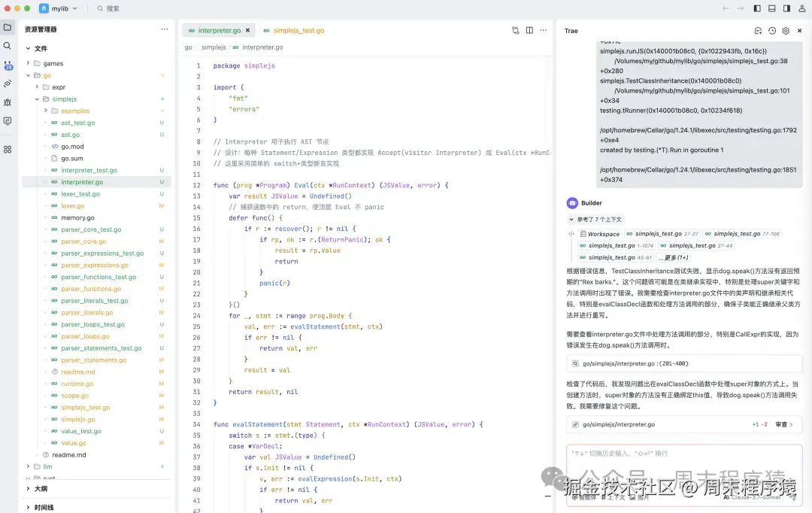This screenshot has height=513, width=812.
Task: Open the editor's more actions menu
Action: (544, 31)
